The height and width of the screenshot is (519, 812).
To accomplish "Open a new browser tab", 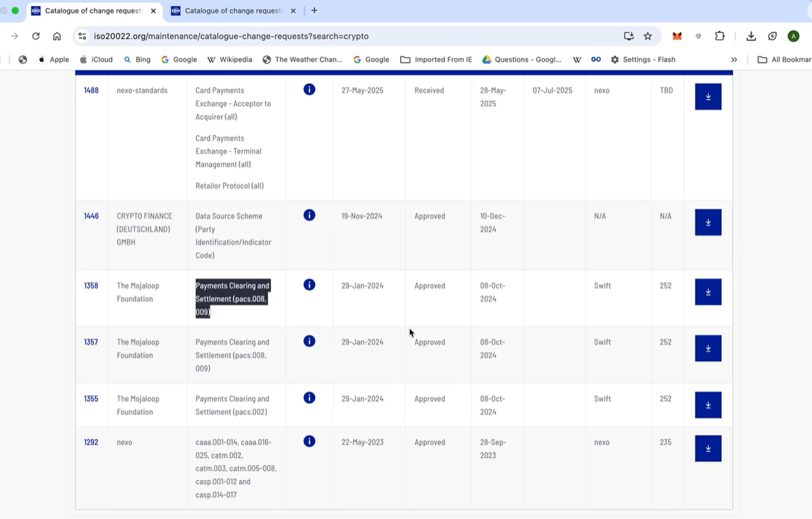I will 314,10.
